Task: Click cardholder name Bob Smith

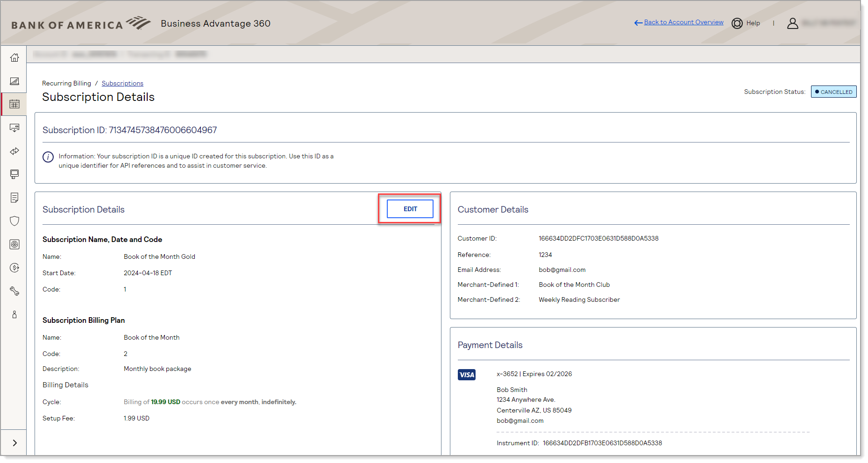Action: point(512,390)
